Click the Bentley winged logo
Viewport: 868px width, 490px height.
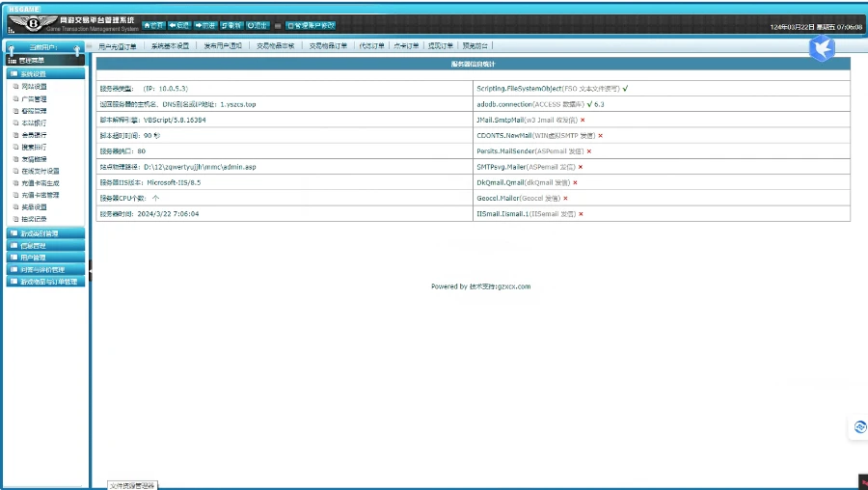point(32,22)
